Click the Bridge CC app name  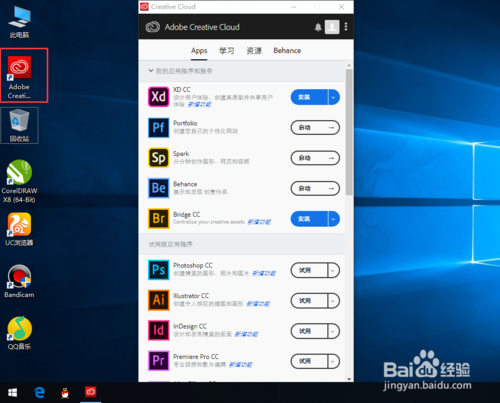(187, 215)
